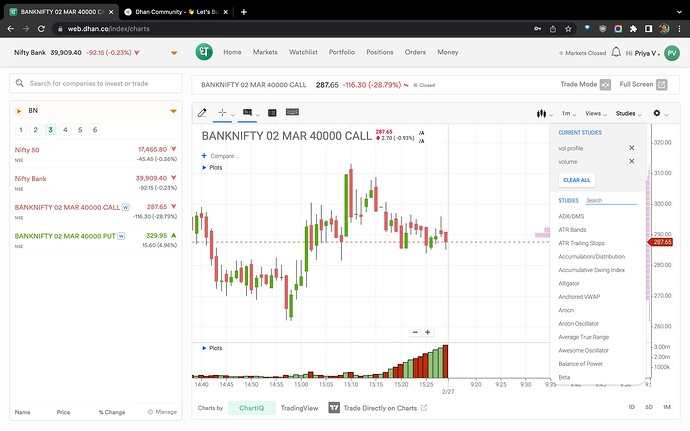Open the table view icon

pos(272,113)
